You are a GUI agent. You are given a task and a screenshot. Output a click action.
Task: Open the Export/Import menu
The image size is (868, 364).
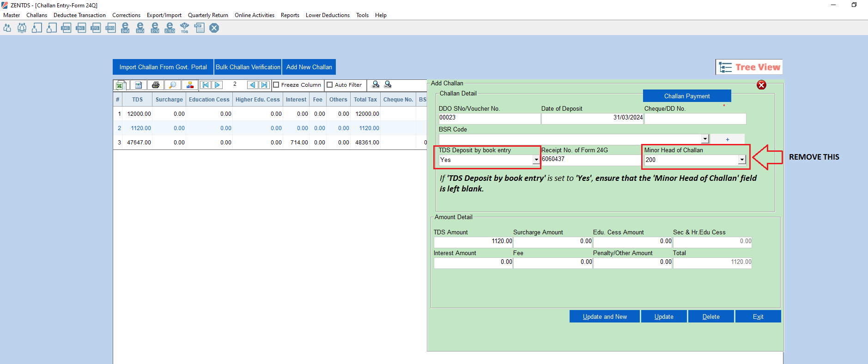(164, 15)
